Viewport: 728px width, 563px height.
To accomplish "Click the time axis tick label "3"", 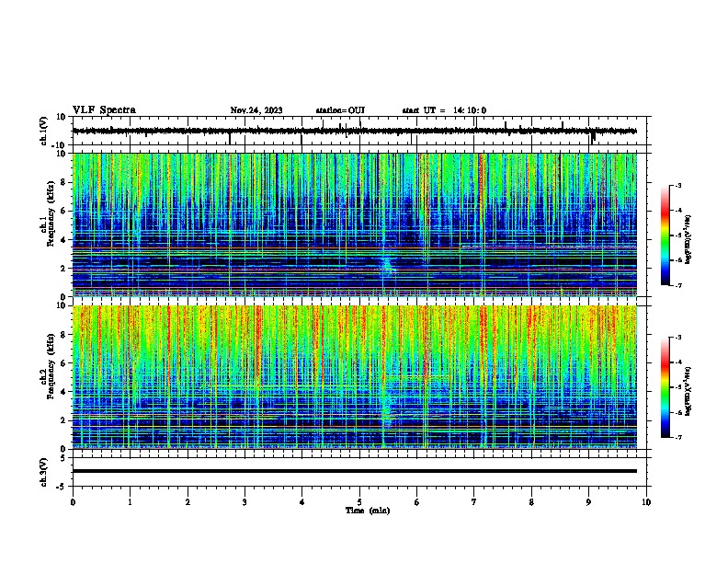I will tap(245, 502).
